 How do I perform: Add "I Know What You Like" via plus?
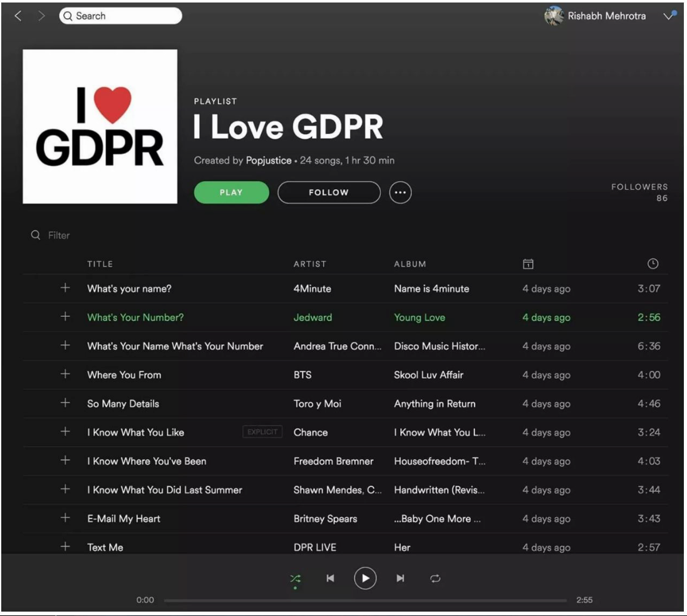click(65, 431)
